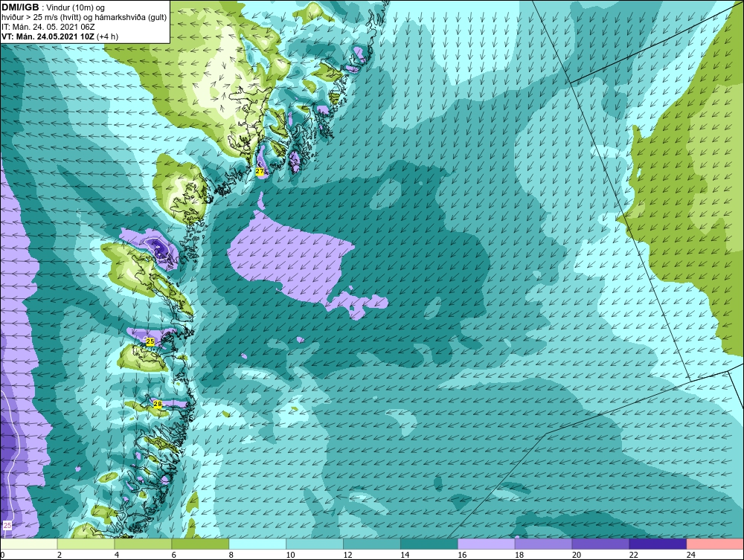Image resolution: width=744 pixels, height=560 pixels.
Task: Click the legend scale number 8
Action: [231, 555]
